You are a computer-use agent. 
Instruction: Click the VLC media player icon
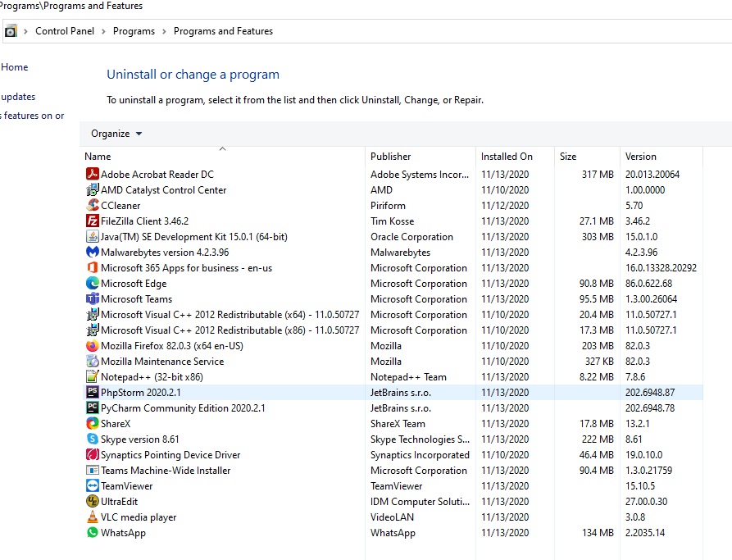tap(93, 517)
